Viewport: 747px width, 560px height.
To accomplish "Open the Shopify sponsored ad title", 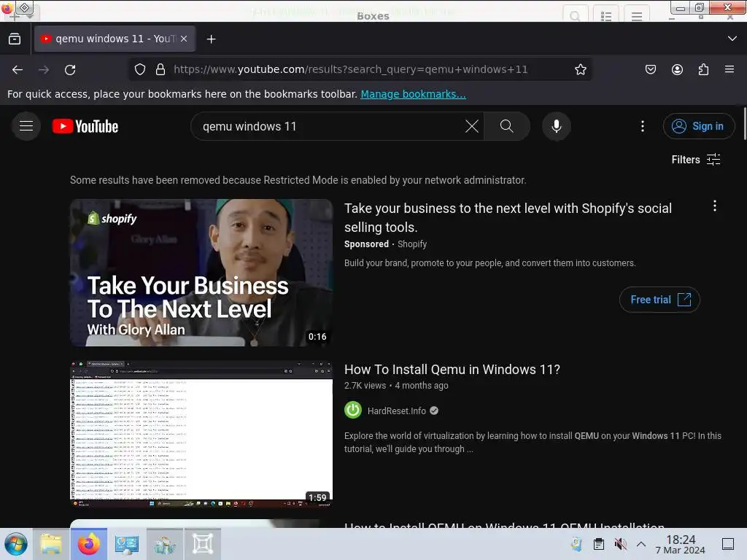I will [508, 217].
